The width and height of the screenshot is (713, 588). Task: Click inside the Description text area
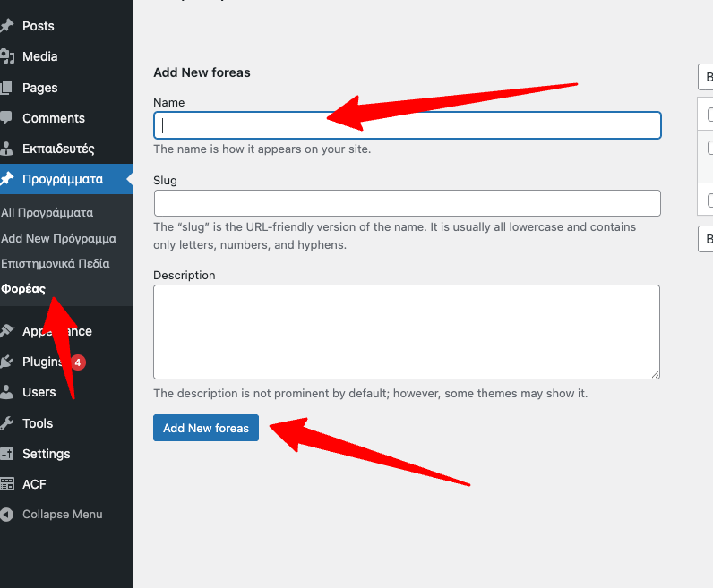(x=407, y=331)
